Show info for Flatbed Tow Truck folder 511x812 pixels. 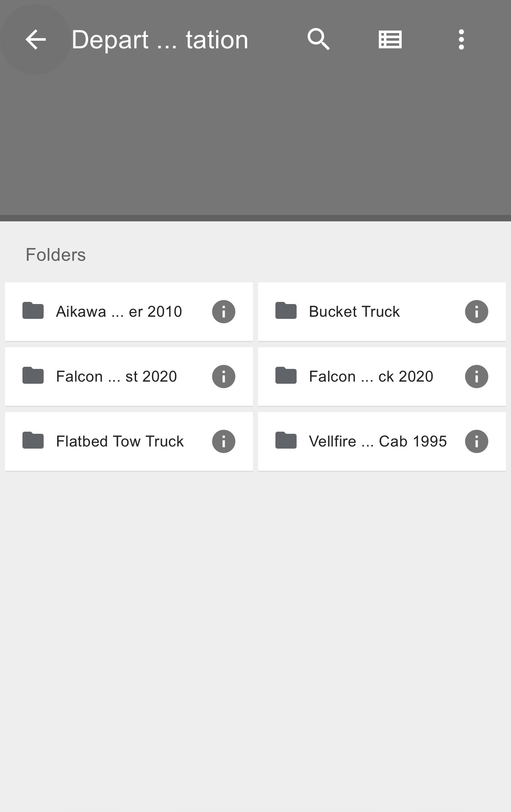pos(224,441)
